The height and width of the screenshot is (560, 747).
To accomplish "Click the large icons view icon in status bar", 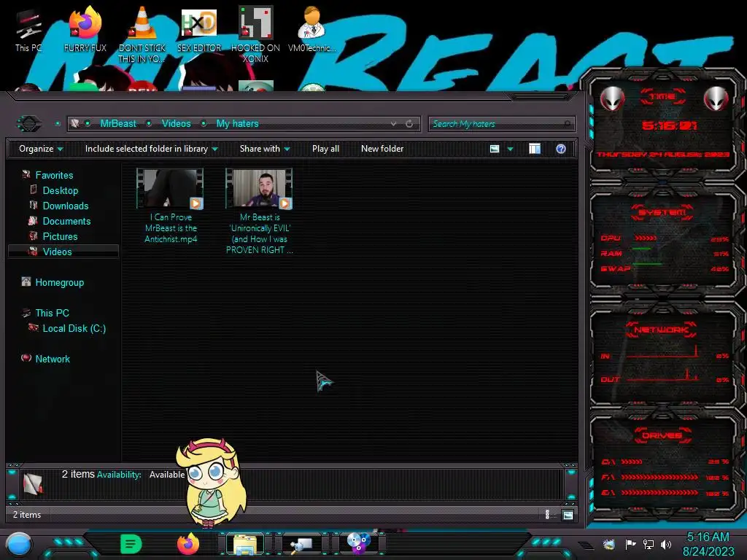I will (x=568, y=515).
